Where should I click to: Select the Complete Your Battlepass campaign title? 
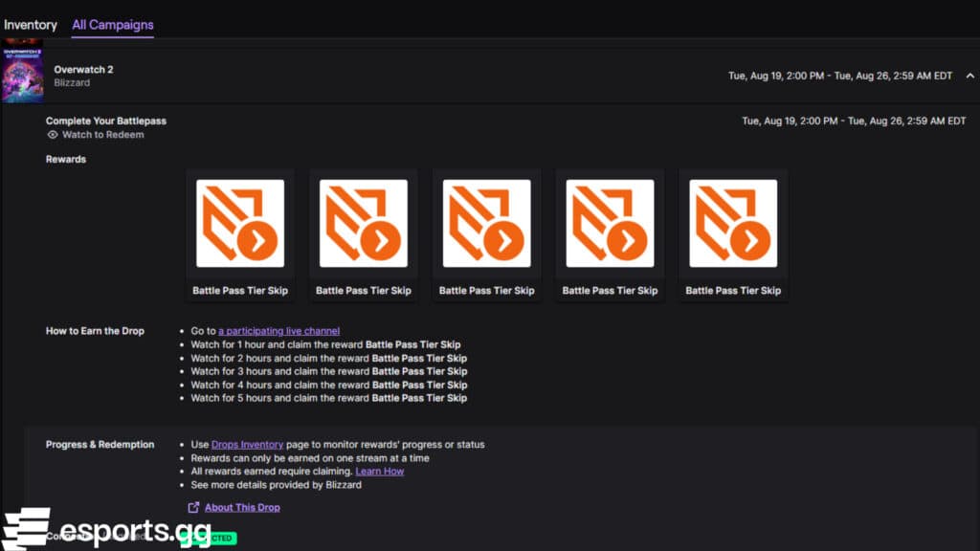tap(106, 121)
